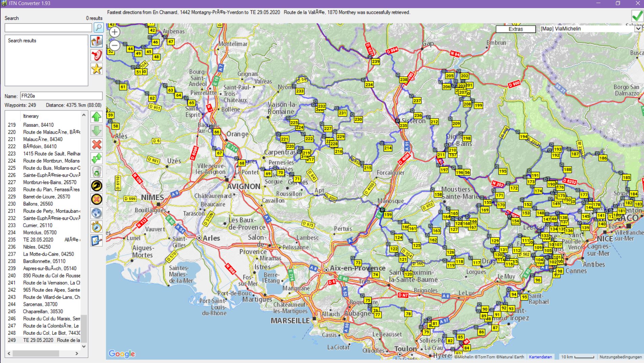The image size is (644, 363).
Task: Select itinerary row 230 Ballons, 26560
Action: pyautogui.click(x=43, y=204)
